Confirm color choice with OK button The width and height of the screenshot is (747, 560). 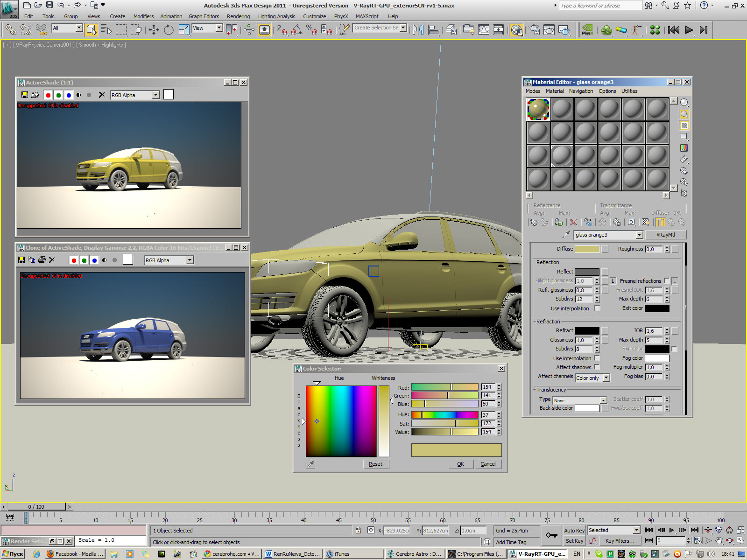[x=460, y=464]
